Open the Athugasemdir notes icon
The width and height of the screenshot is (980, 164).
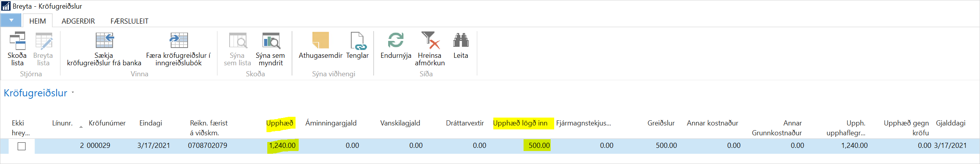click(320, 41)
